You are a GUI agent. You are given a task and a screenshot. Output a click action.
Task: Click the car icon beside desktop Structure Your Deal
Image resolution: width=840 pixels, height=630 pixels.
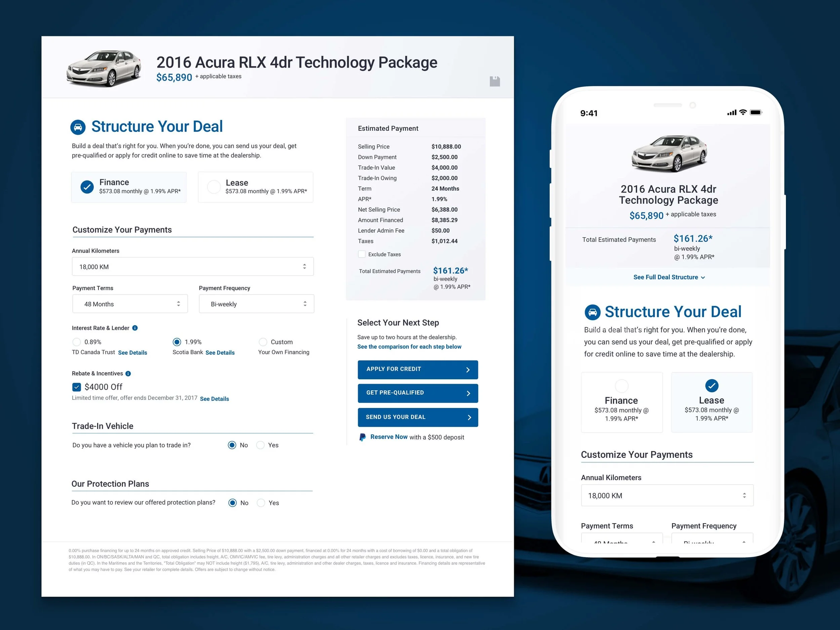point(78,127)
